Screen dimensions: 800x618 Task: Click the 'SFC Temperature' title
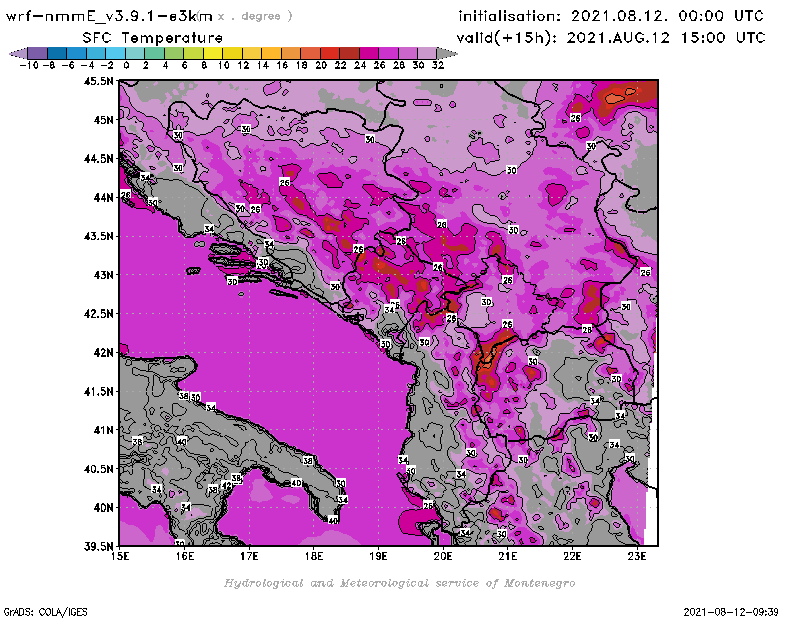click(153, 38)
